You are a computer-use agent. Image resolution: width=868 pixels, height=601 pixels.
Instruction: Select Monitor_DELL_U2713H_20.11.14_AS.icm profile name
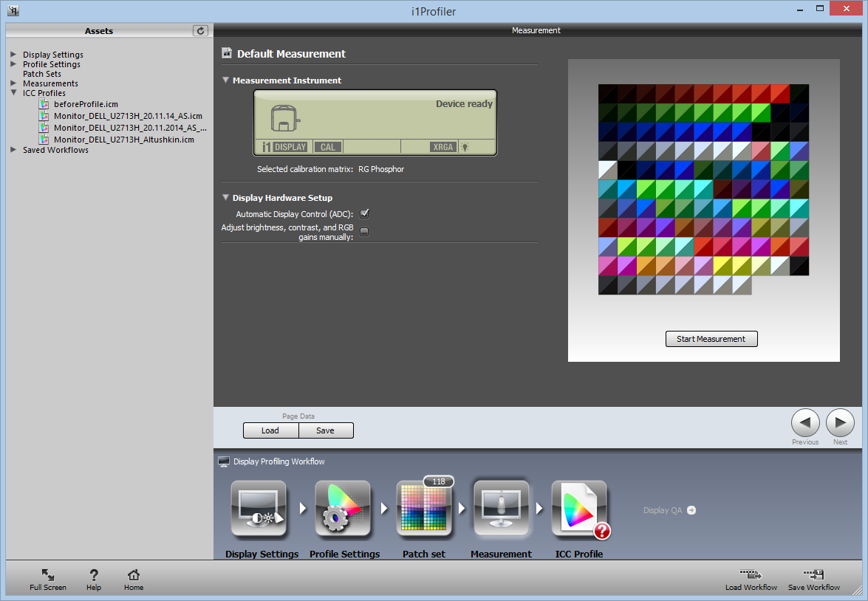click(128, 116)
